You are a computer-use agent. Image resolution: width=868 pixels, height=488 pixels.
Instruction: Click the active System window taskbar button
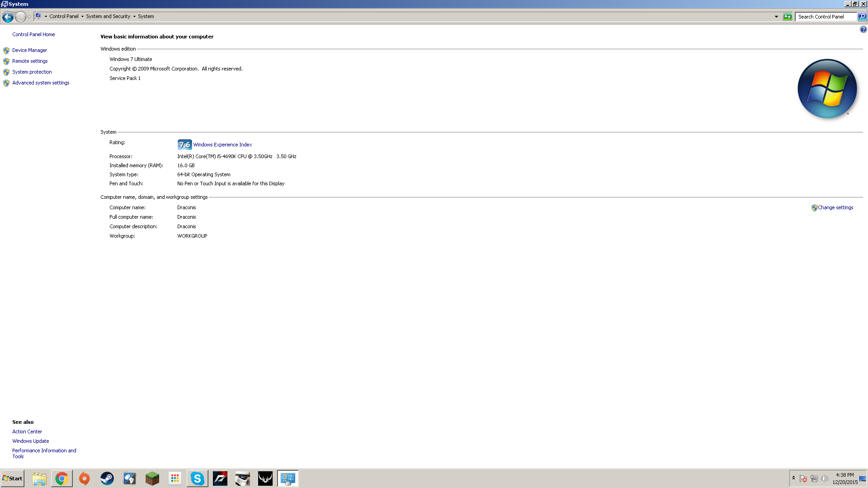coord(288,479)
